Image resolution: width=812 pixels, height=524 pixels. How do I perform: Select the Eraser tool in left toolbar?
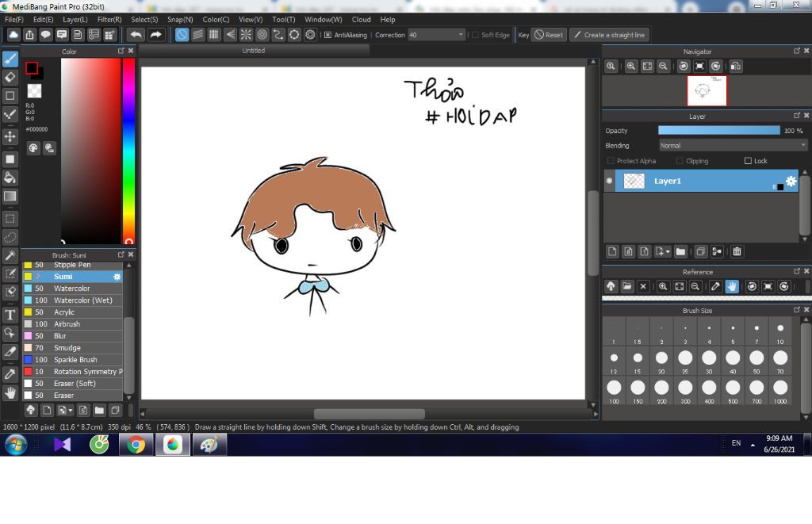(x=10, y=77)
